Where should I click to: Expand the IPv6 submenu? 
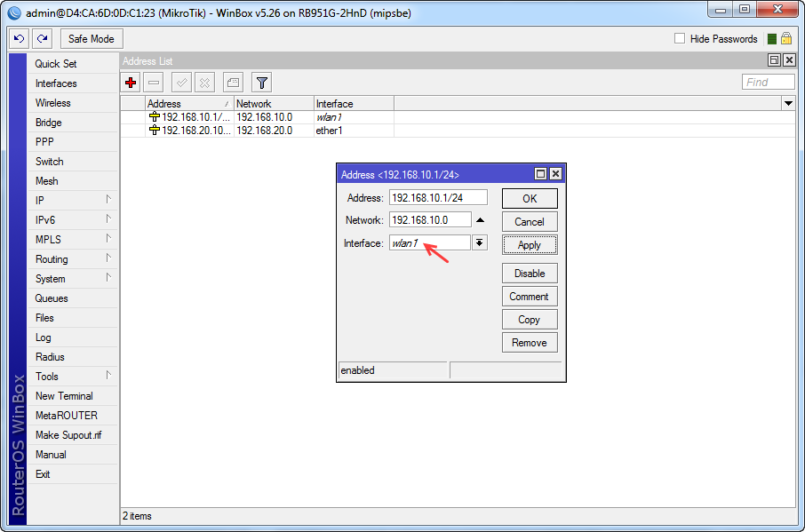coord(108,218)
